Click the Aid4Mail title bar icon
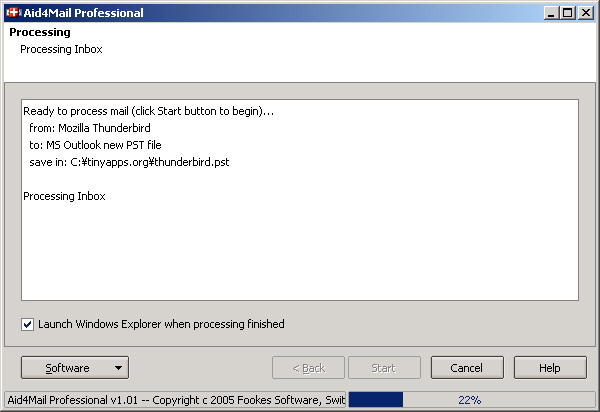The width and height of the screenshot is (600, 412). click(13, 13)
